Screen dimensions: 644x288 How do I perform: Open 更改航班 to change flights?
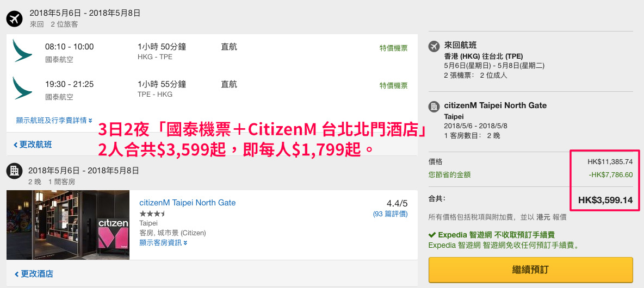click(33, 145)
